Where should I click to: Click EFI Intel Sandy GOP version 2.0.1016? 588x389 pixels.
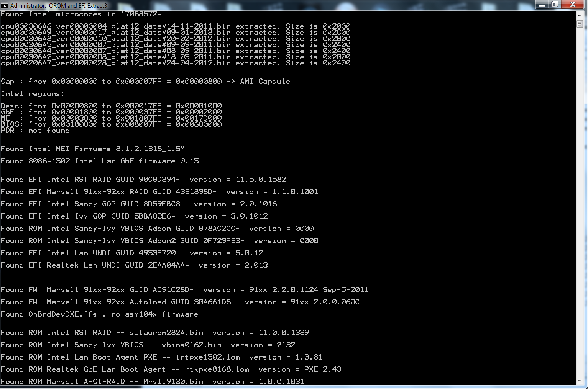click(x=139, y=204)
